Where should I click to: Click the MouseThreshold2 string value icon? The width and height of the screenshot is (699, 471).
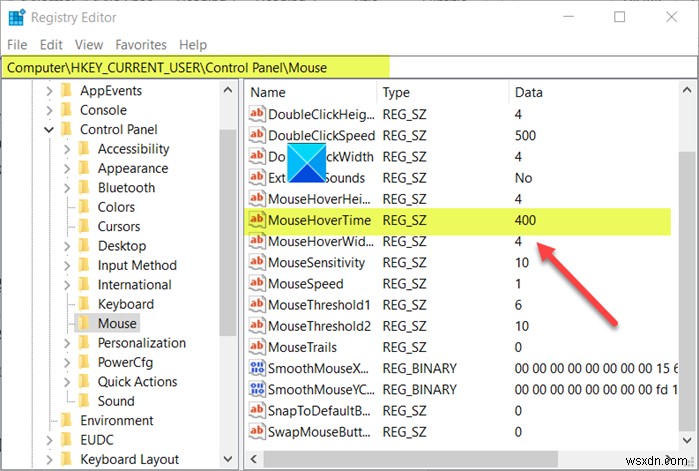[257, 326]
